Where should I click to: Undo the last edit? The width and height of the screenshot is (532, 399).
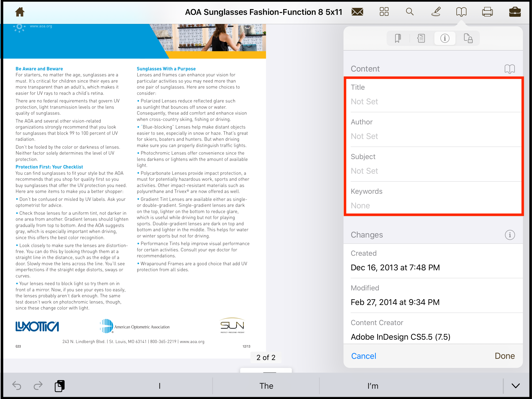coord(17,386)
